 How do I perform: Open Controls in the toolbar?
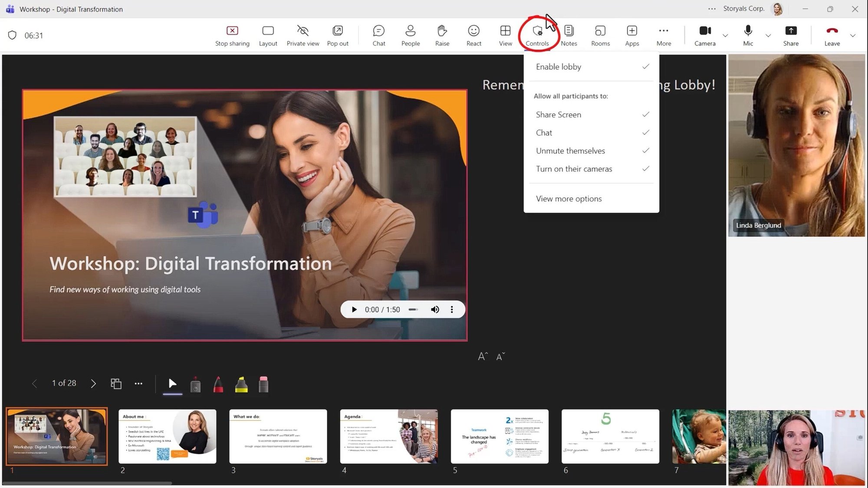(x=537, y=35)
